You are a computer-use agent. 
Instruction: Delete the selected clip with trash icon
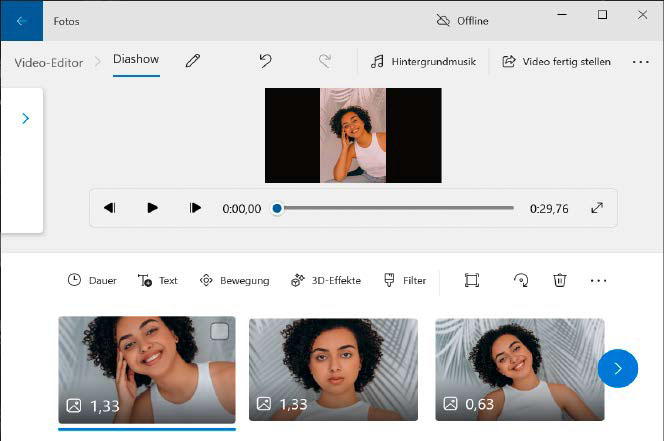click(x=559, y=280)
